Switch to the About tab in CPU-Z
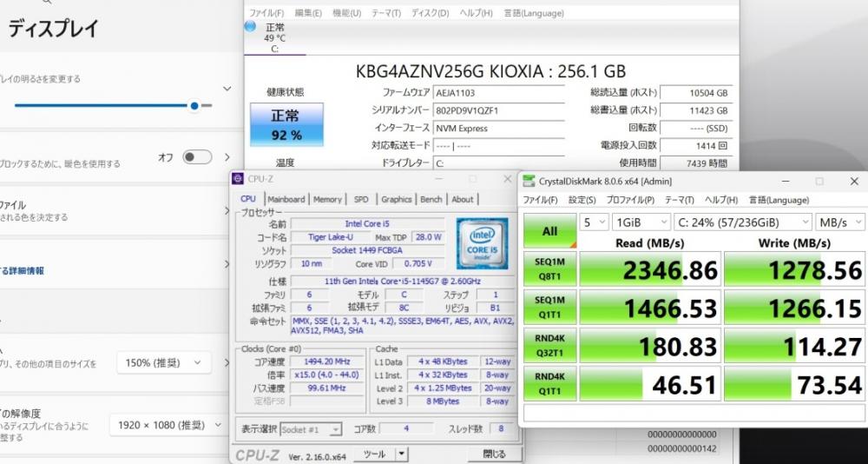 pos(463,199)
